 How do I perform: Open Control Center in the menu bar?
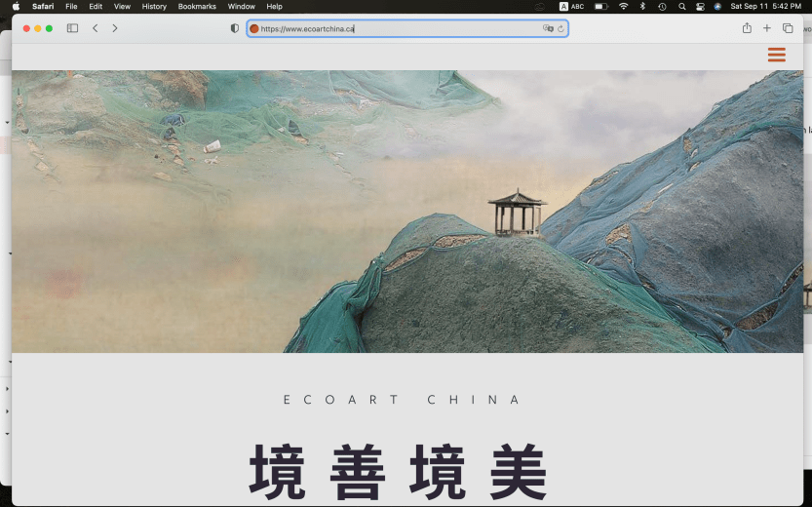[x=700, y=6]
